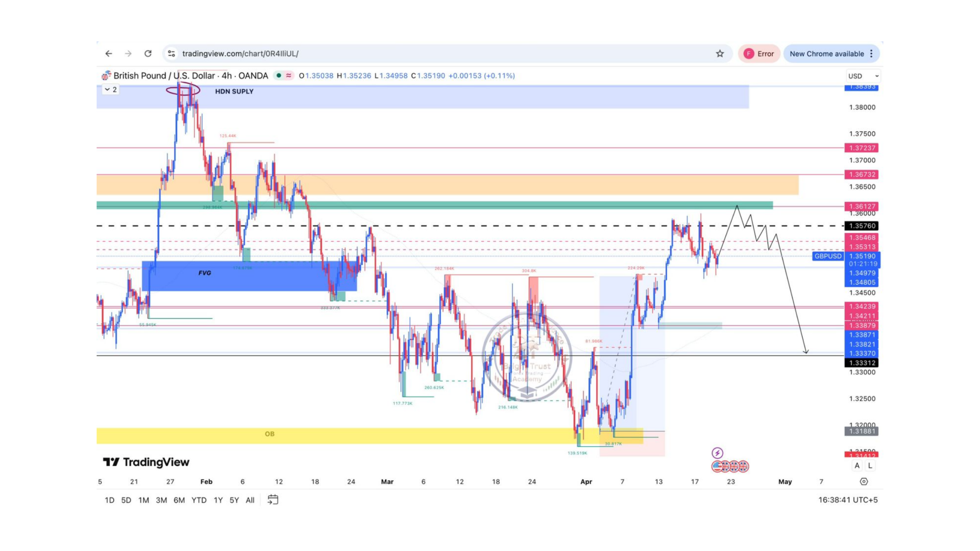Open Chrome three-dot menu
The image size is (980, 551).
[871, 54]
